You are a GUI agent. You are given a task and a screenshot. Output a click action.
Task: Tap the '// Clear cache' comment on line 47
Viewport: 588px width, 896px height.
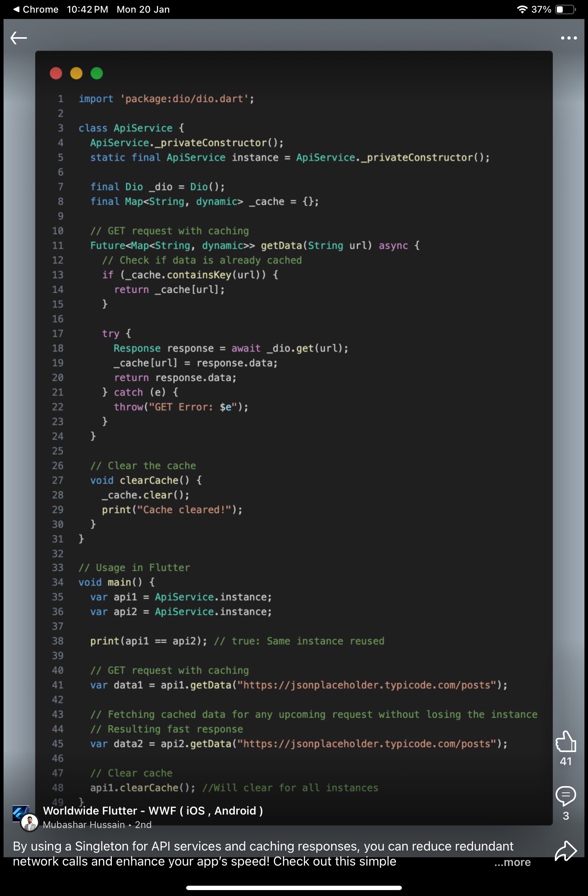click(x=131, y=773)
